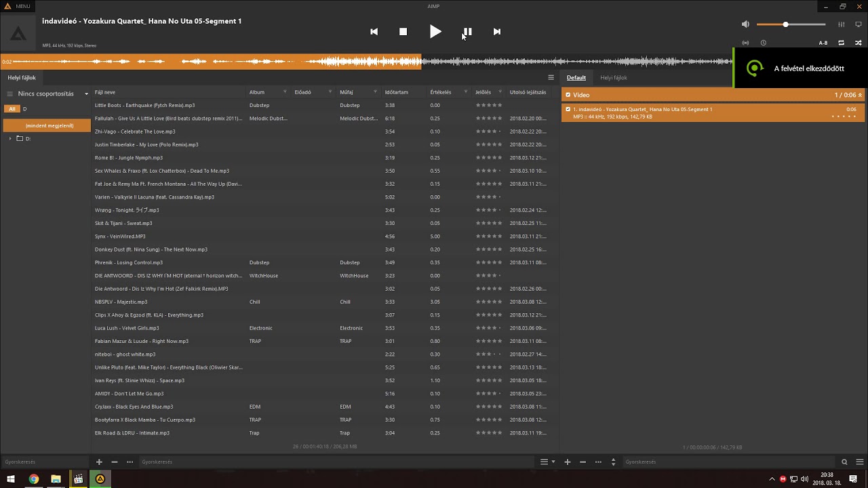
Task: Skip to the previous track
Action: [374, 32]
